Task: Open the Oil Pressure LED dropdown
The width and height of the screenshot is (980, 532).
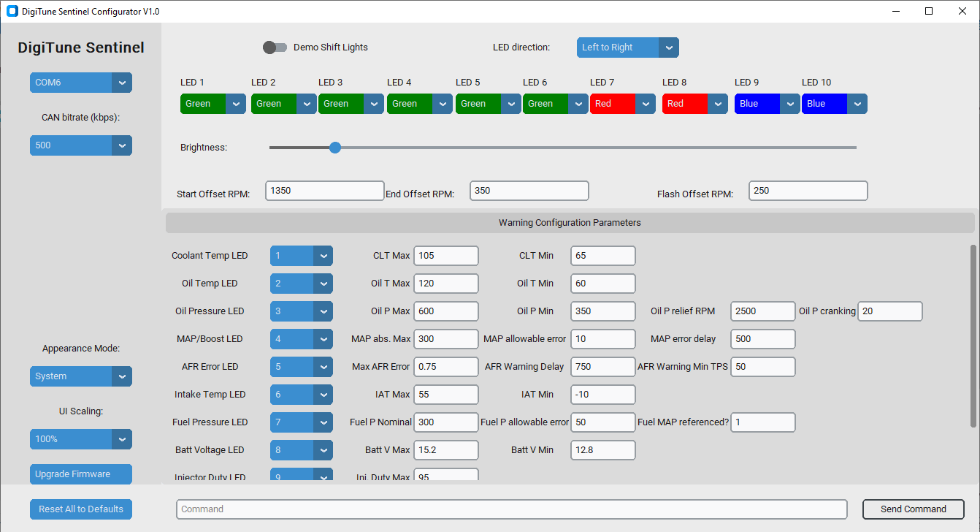Action: [x=302, y=311]
